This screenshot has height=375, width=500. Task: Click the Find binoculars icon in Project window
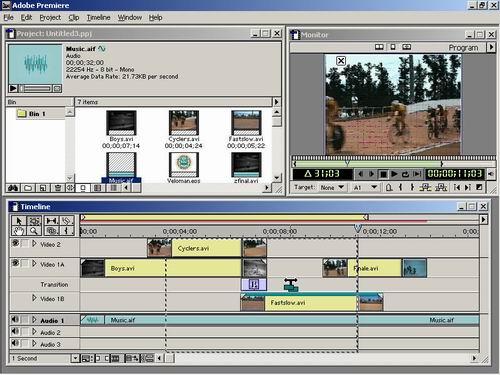(13, 188)
